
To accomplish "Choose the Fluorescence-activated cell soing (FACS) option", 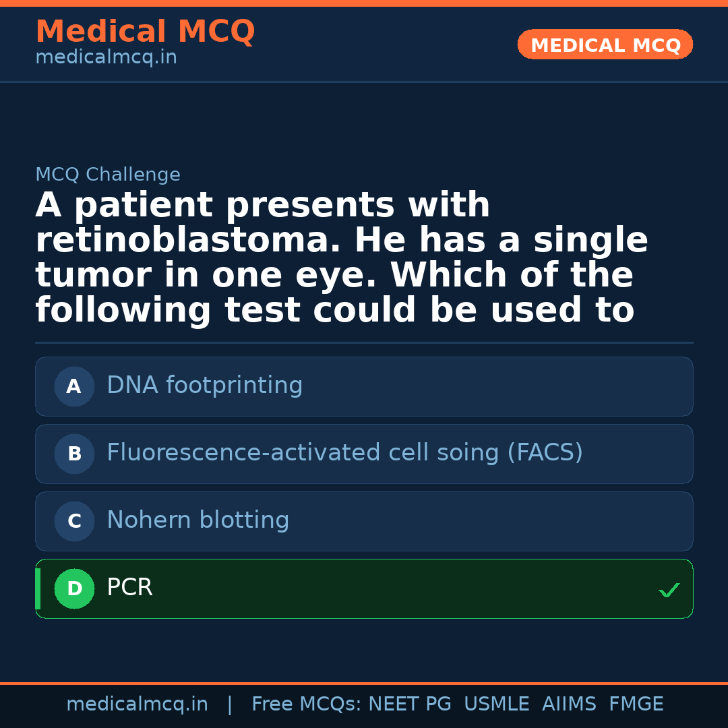I will point(364,454).
